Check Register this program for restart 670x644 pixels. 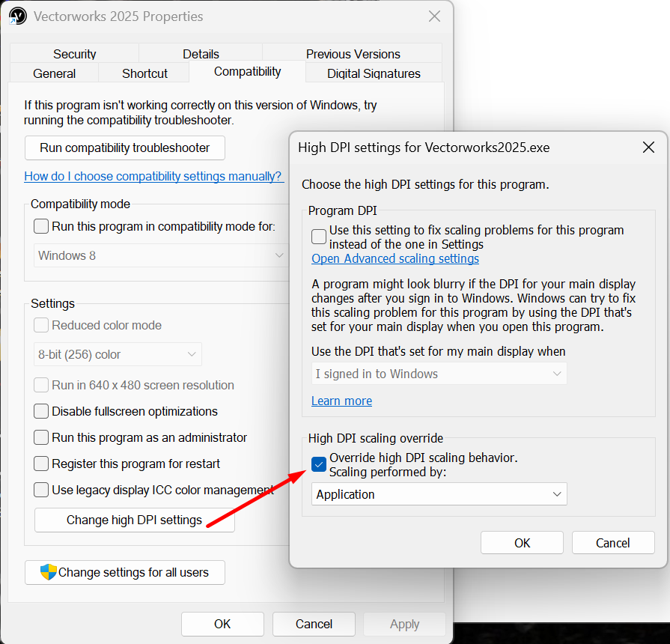[x=41, y=464]
